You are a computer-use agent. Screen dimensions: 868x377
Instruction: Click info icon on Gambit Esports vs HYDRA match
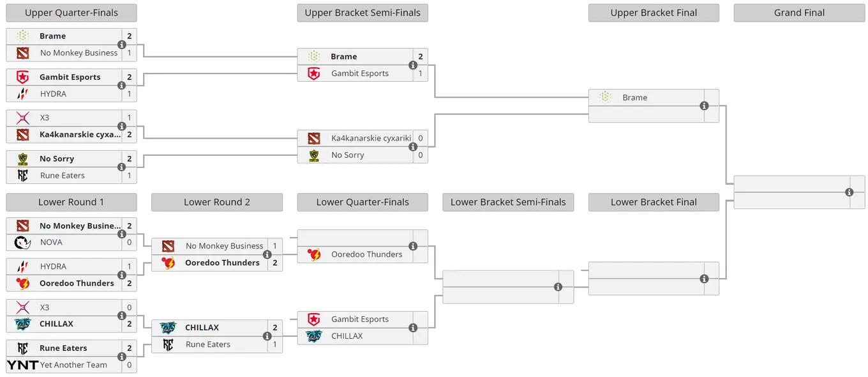(121, 86)
